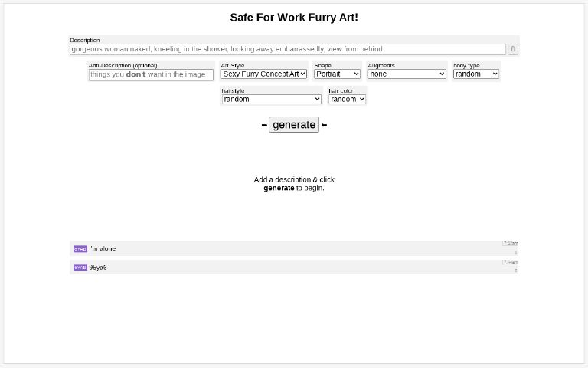Focus the Description text field
588x368 pixels.
click(287, 49)
